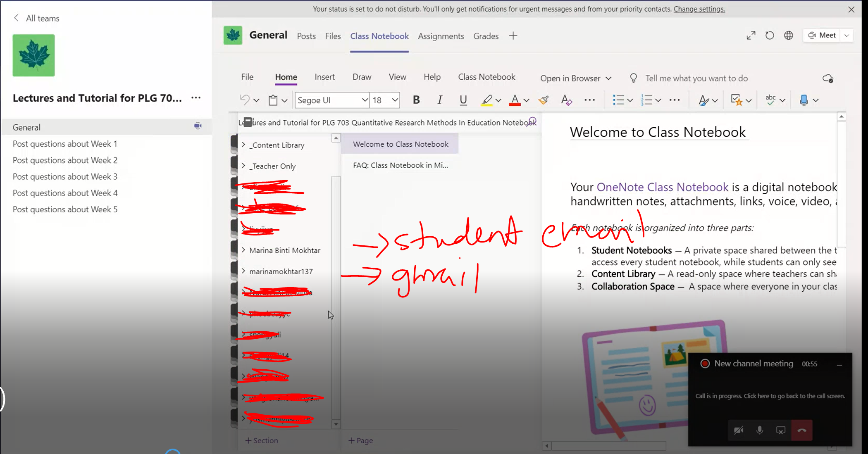The height and width of the screenshot is (454, 868).
Task: Toggle Underline formatting
Action: click(463, 100)
